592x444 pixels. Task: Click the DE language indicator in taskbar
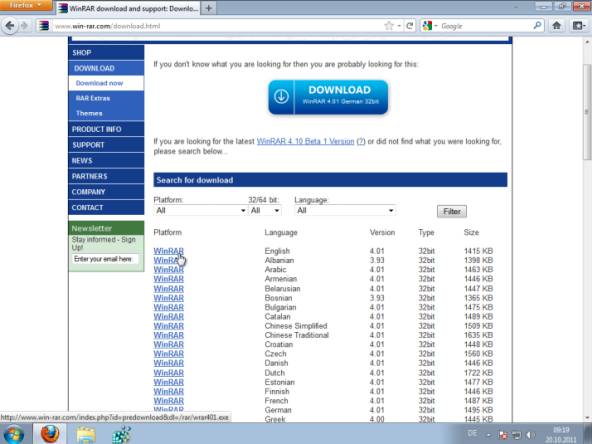[x=472, y=433]
